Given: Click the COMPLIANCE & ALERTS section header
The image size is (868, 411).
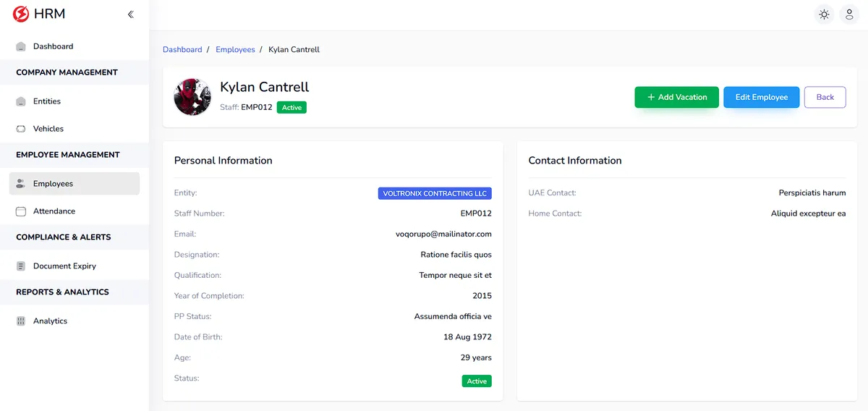Looking at the screenshot, I should pyautogui.click(x=64, y=237).
